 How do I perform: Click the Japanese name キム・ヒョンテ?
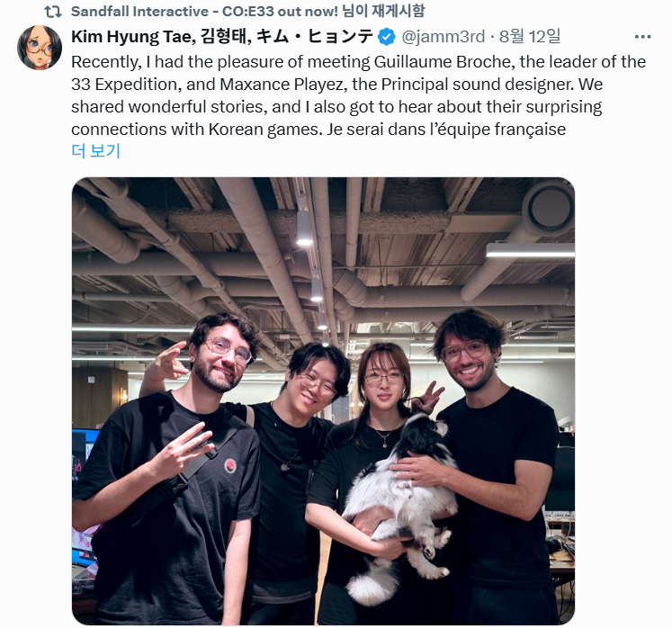pyautogui.click(x=315, y=37)
